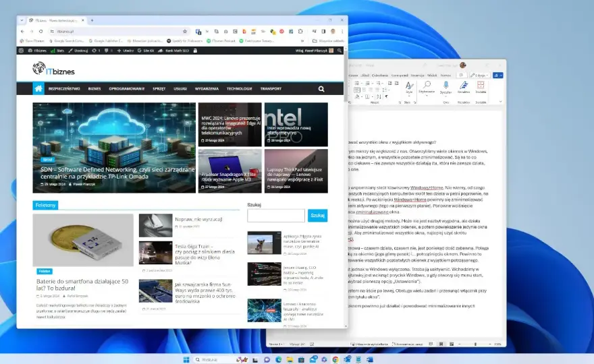Image resolution: width=594 pixels, height=364 pixels.
Task: Open Redaktor editor in Word
Action: (464, 88)
